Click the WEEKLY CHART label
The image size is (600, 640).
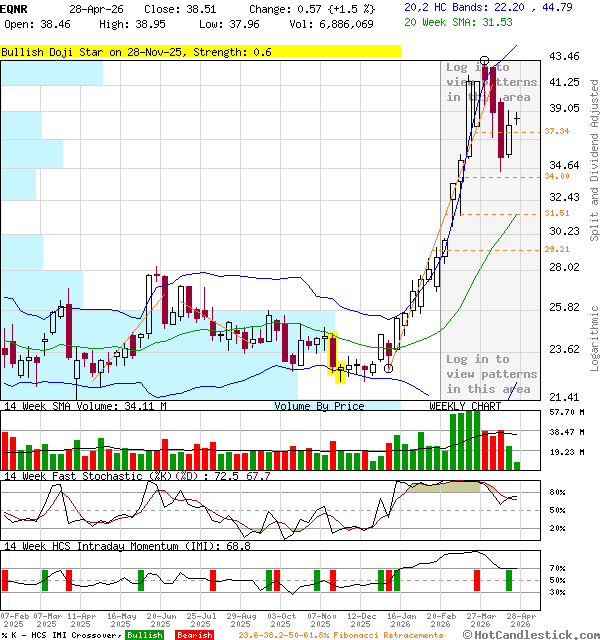point(465,406)
